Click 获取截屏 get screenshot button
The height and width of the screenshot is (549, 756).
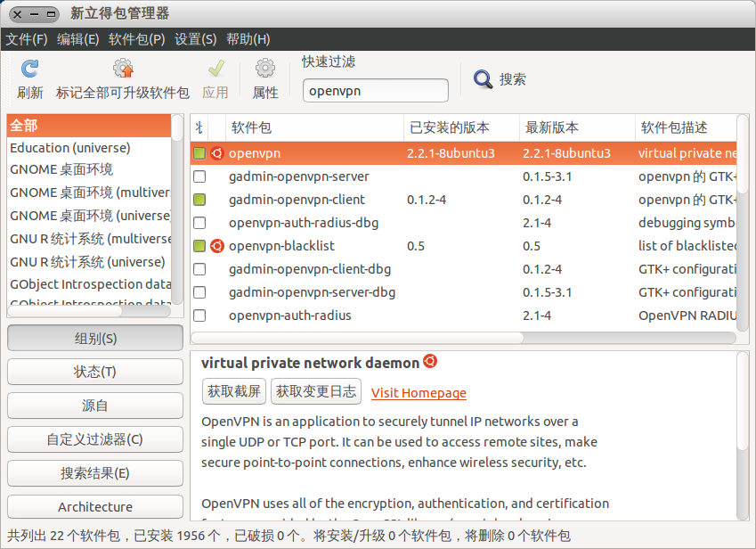tap(234, 391)
